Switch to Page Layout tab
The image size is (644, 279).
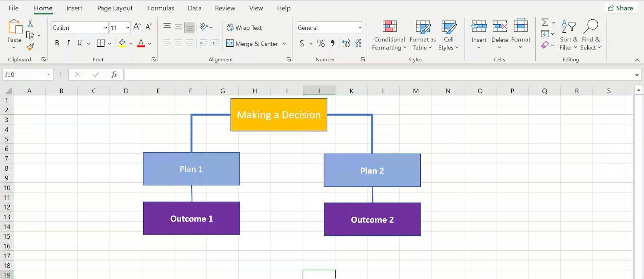[115, 8]
